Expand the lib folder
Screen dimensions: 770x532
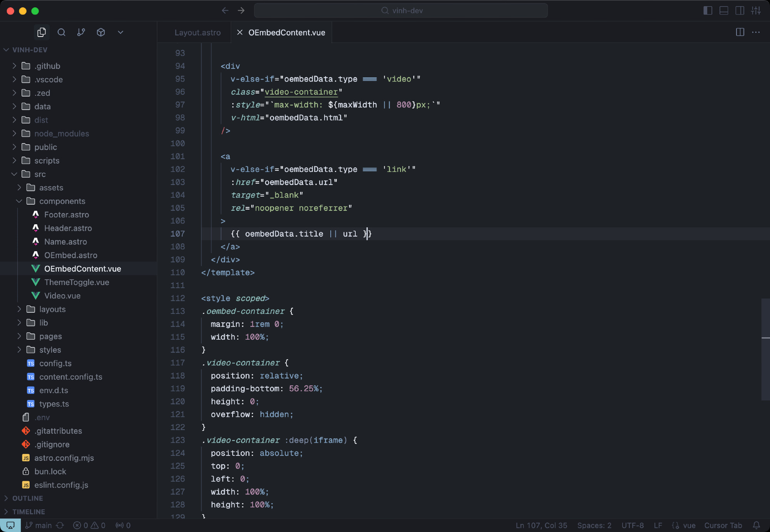pyautogui.click(x=79, y=323)
